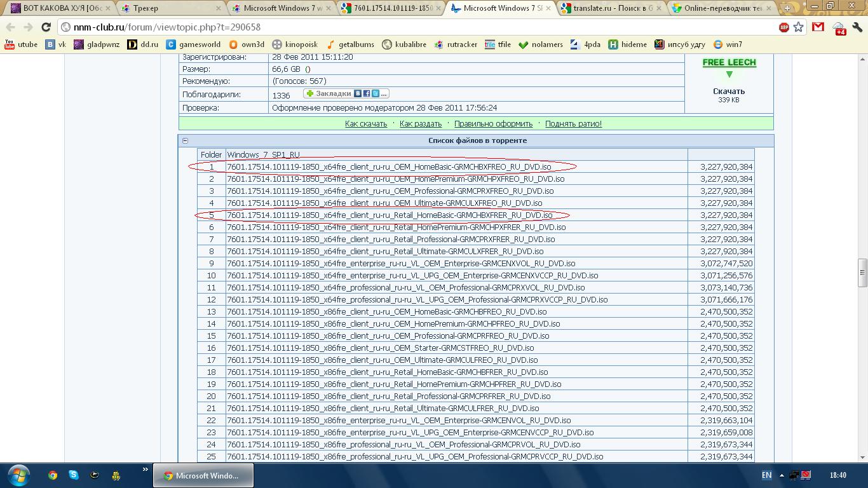Switch to the Трекер tab
Image resolution: width=868 pixels, height=488 pixels.
[172, 8]
